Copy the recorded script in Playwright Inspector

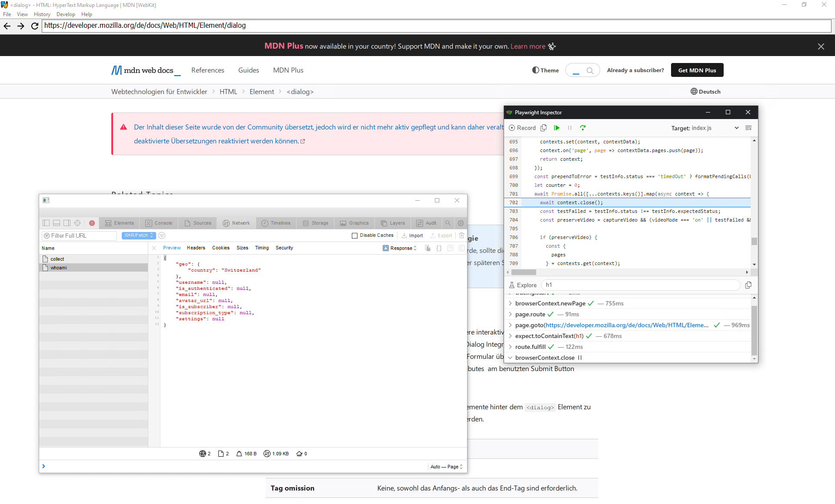pyautogui.click(x=543, y=128)
